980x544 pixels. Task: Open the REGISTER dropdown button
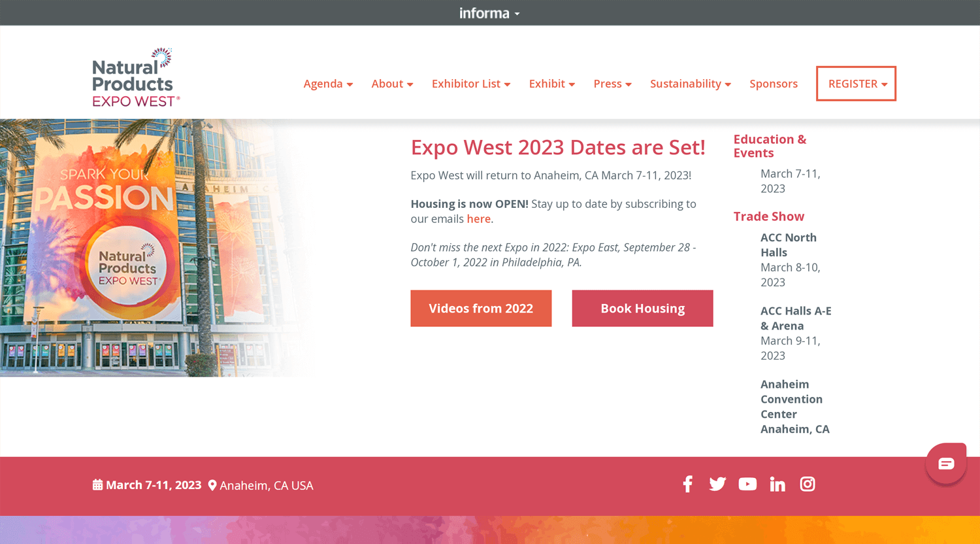tap(856, 84)
